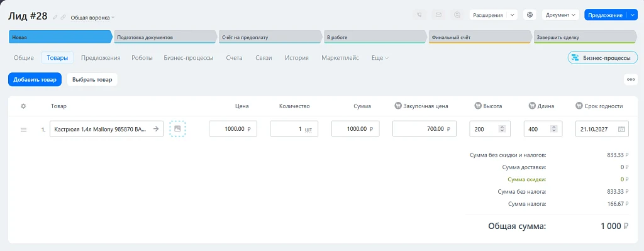Click the cart icon beside Высота

click(x=477, y=106)
